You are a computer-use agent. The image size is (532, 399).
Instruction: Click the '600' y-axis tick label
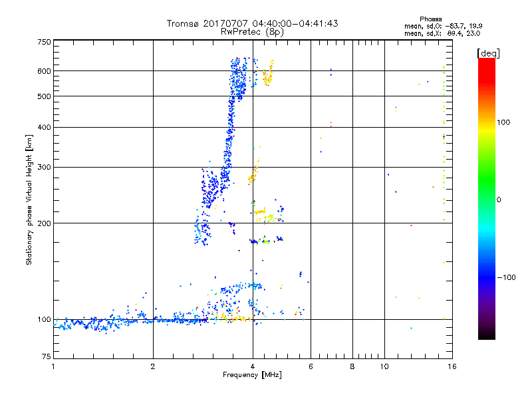45,71
